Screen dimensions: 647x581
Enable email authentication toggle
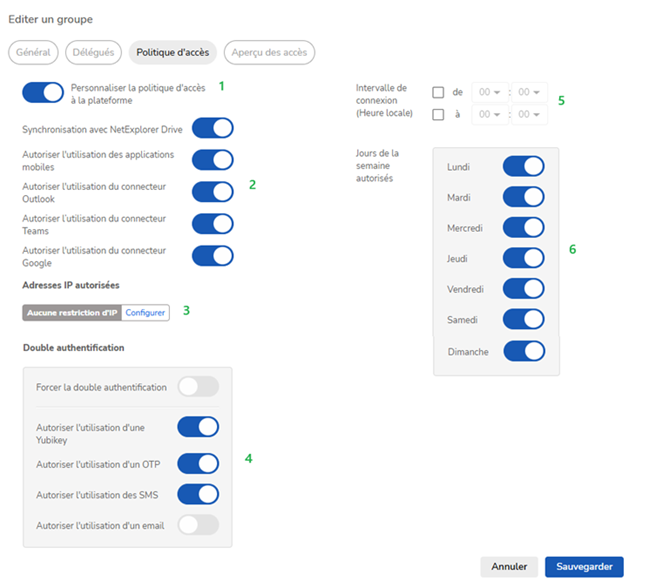tap(198, 525)
